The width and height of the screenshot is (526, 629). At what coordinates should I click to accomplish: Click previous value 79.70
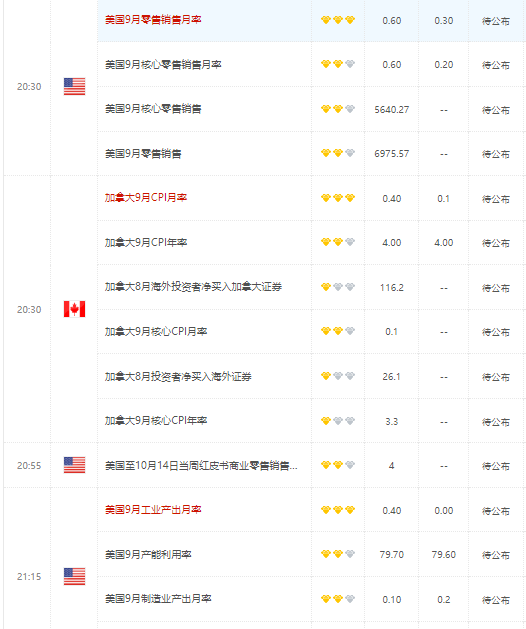pos(392,555)
